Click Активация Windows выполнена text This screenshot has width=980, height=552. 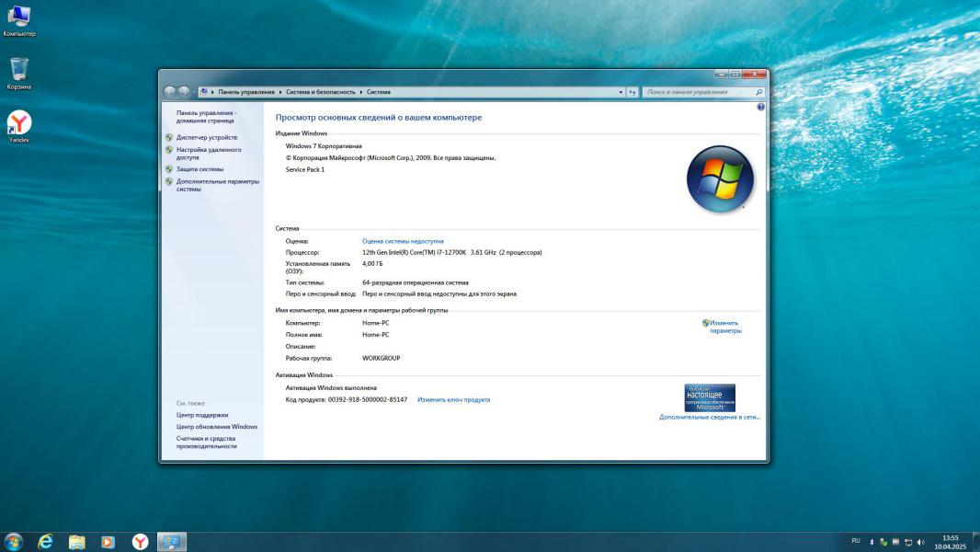pos(331,388)
